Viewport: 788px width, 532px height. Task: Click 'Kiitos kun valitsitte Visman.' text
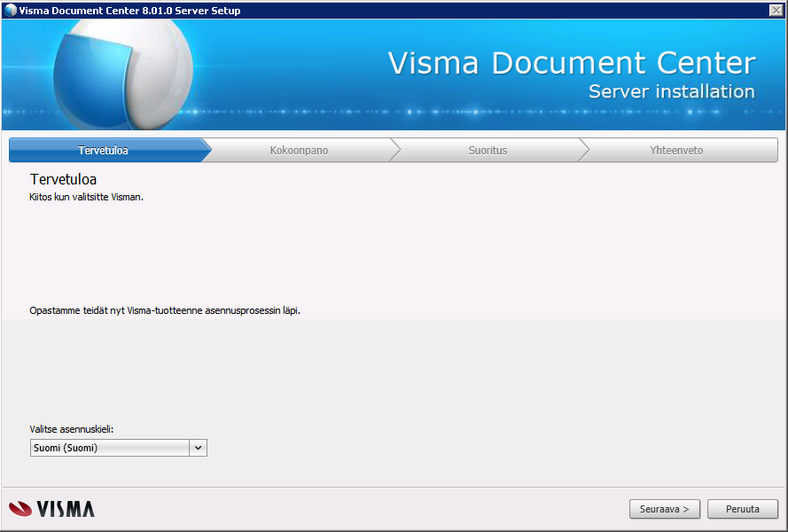point(87,197)
